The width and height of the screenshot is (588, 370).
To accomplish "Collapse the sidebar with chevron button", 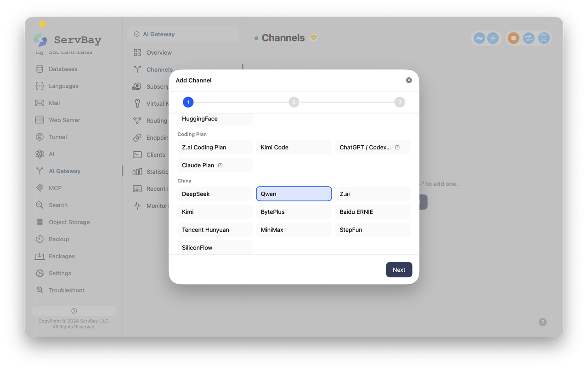I will coord(74,311).
